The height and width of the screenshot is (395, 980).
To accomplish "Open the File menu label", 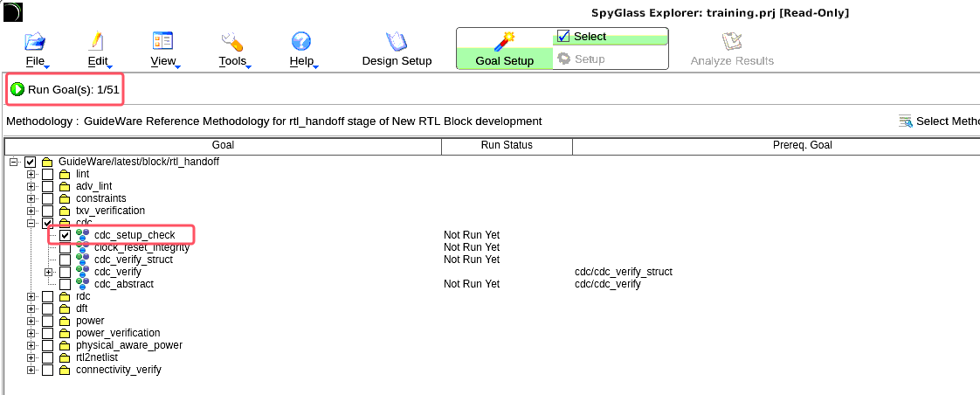I will click(35, 61).
